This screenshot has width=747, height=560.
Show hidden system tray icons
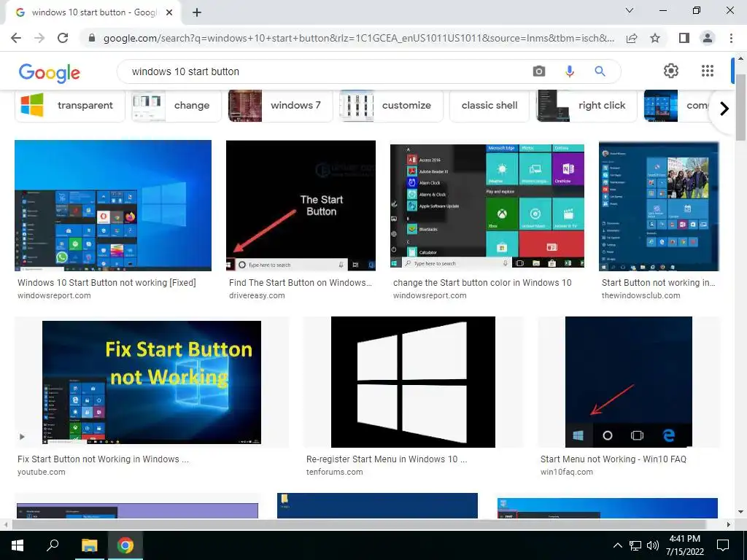[617, 545]
